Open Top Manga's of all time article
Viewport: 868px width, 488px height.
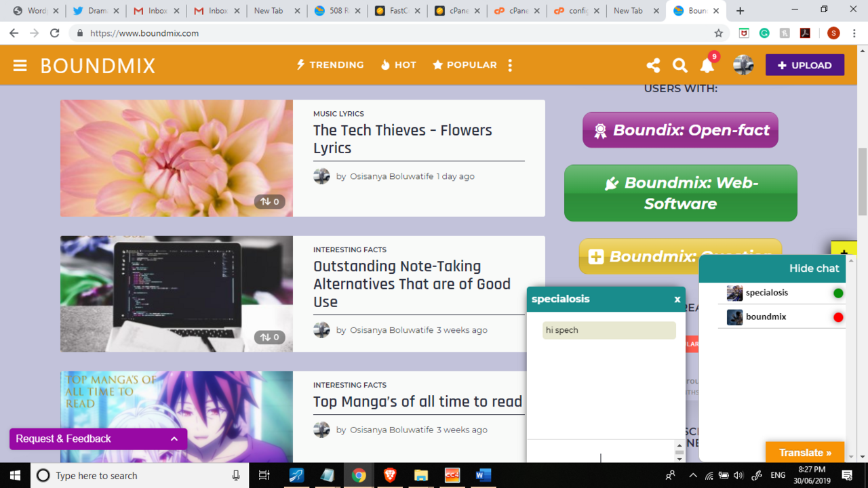coord(418,401)
